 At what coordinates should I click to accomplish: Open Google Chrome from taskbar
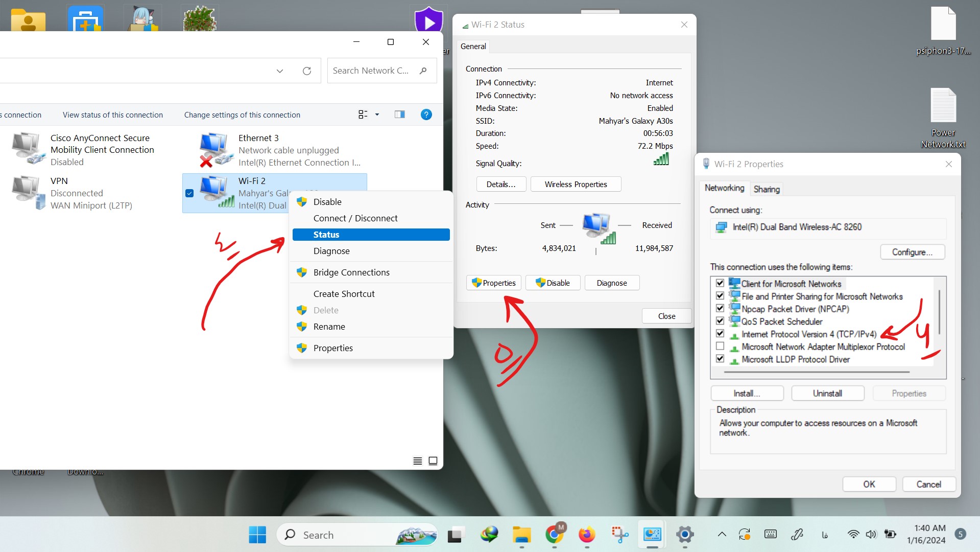tap(554, 535)
